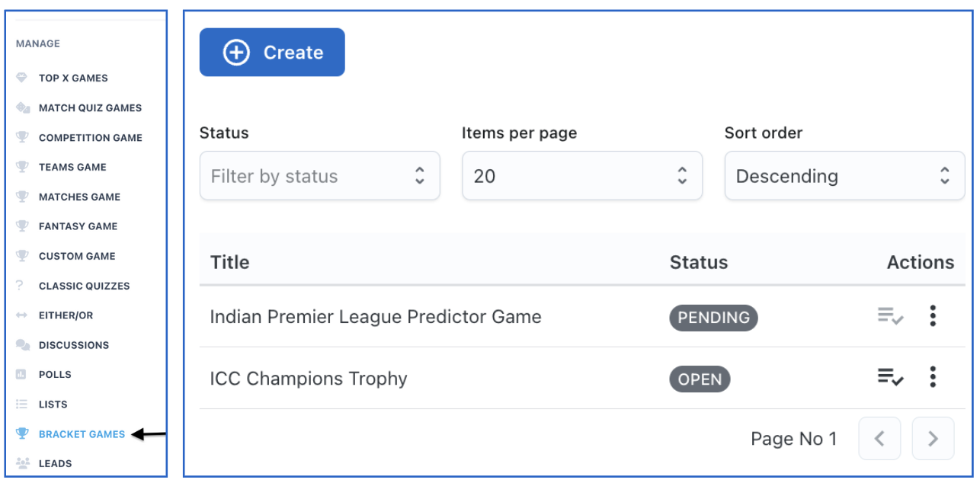Click the Create button
980x483 pixels.
click(x=272, y=53)
